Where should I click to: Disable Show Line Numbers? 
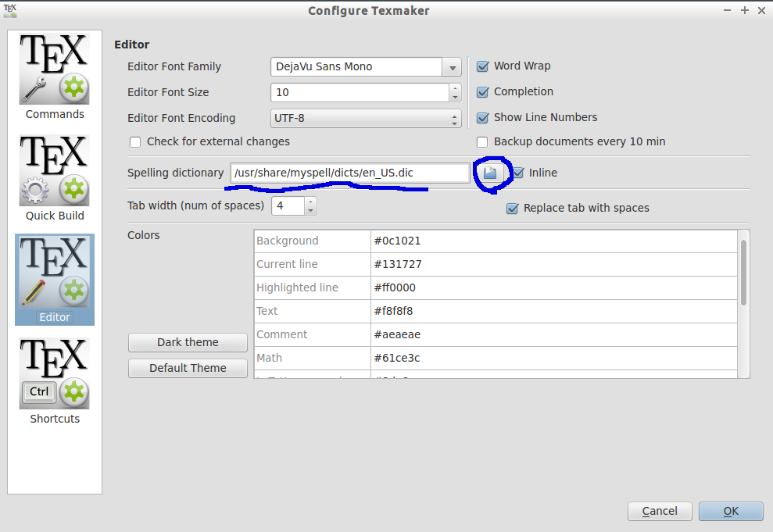tap(482, 117)
